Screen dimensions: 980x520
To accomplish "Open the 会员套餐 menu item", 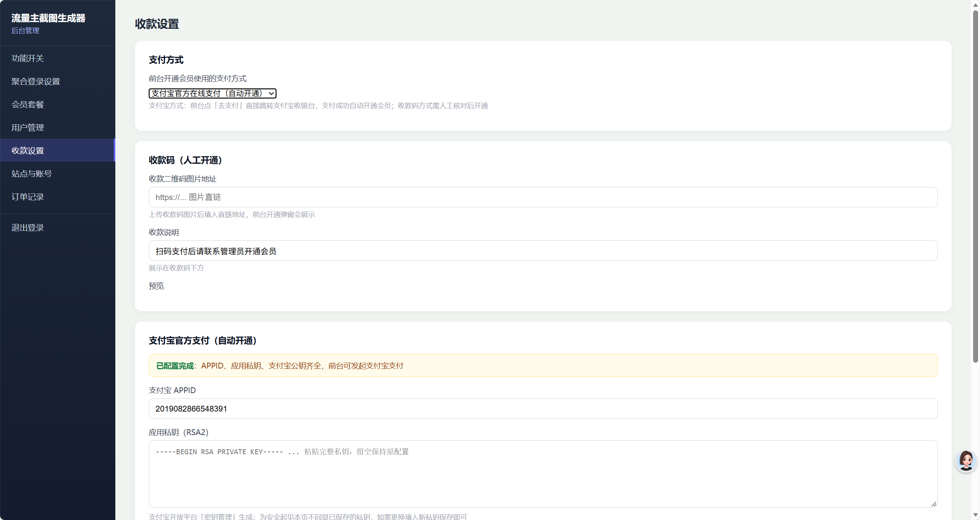I will 57,104.
